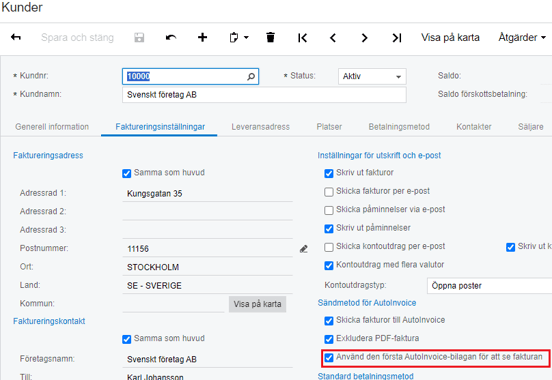
Task: Undo changes with the curved arrow icon
Action: tap(171, 37)
